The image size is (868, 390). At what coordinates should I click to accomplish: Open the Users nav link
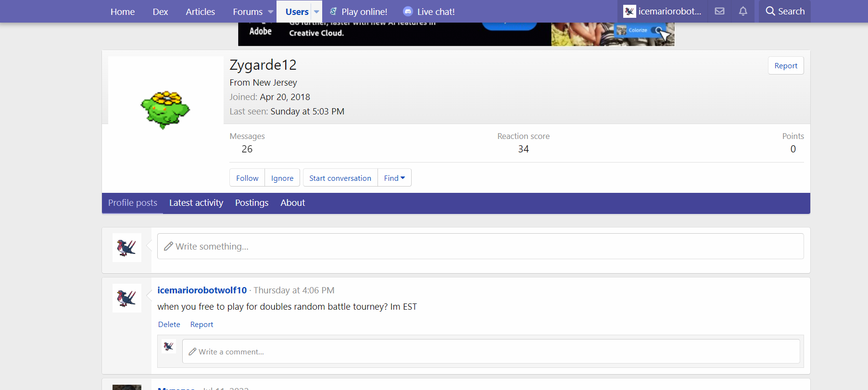(x=297, y=12)
